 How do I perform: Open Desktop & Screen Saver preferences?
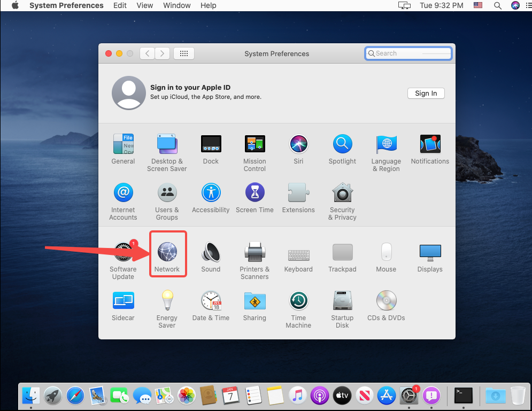point(167,153)
